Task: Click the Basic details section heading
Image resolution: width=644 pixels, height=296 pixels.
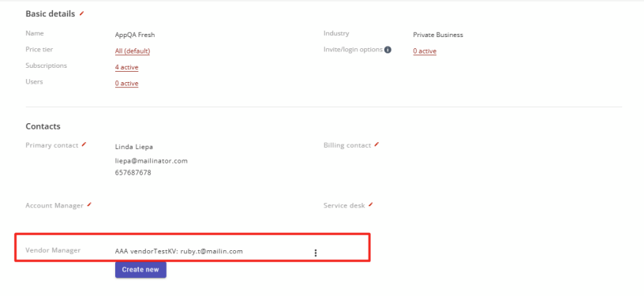Action: click(x=50, y=14)
